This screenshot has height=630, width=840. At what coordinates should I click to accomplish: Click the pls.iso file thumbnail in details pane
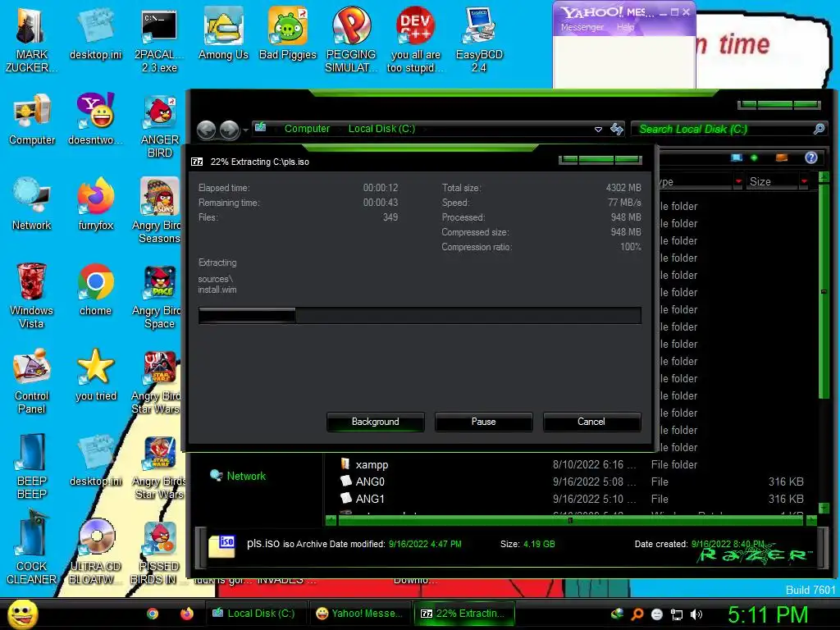point(221,546)
